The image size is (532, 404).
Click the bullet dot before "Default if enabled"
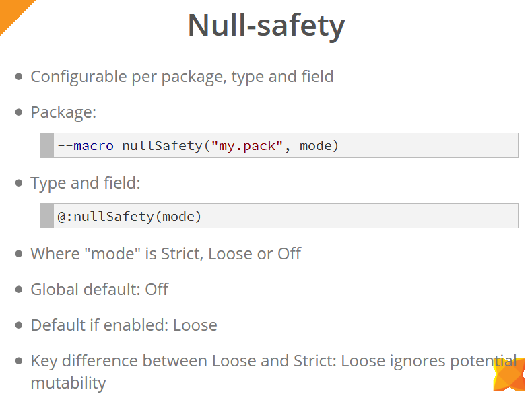pos(19,325)
